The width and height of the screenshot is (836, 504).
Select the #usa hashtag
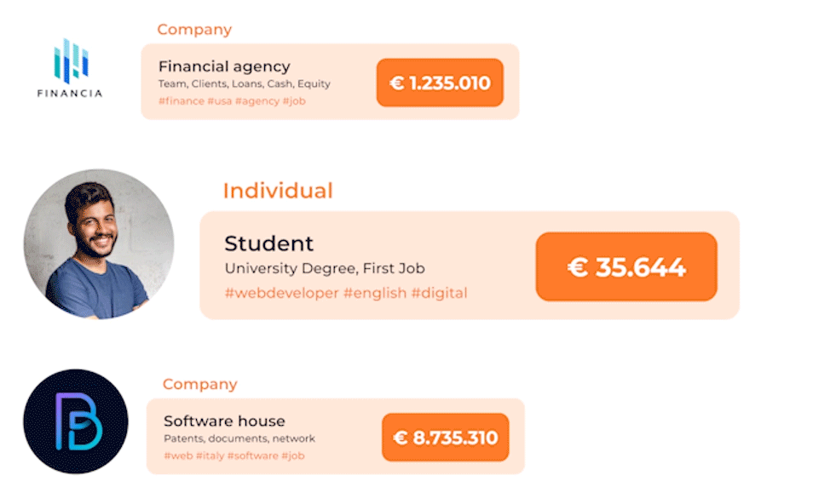(x=220, y=101)
